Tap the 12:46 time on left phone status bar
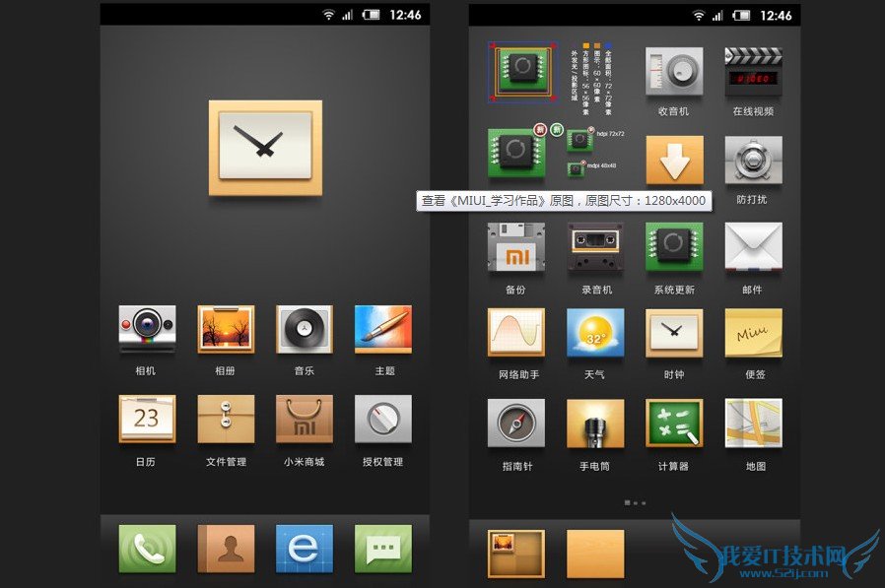The width and height of the screenshot is (885, 588). pos(406,15)
